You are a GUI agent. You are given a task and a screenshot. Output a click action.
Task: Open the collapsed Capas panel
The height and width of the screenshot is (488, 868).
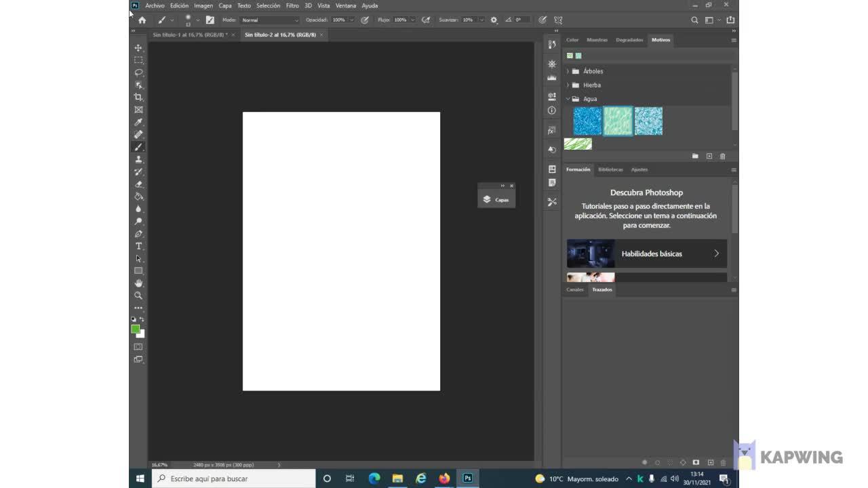(496, 200)
